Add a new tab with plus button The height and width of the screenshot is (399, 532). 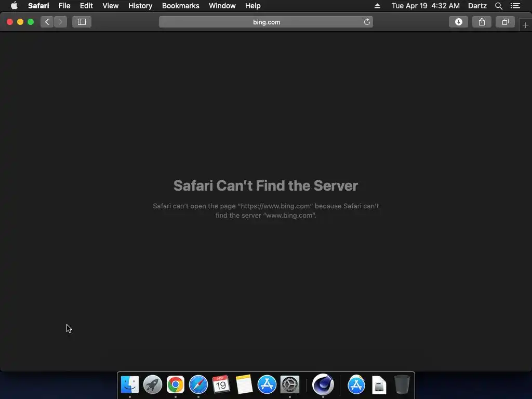pyautogui.click(x=525, y=25)
